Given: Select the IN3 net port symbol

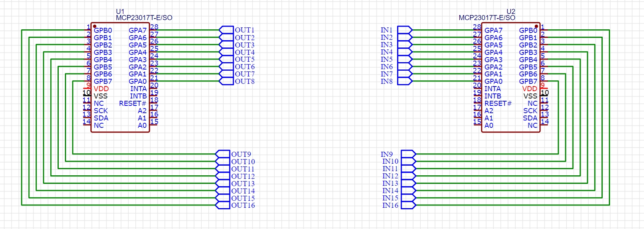Looking at the screenshot, I should click(405, 45).
